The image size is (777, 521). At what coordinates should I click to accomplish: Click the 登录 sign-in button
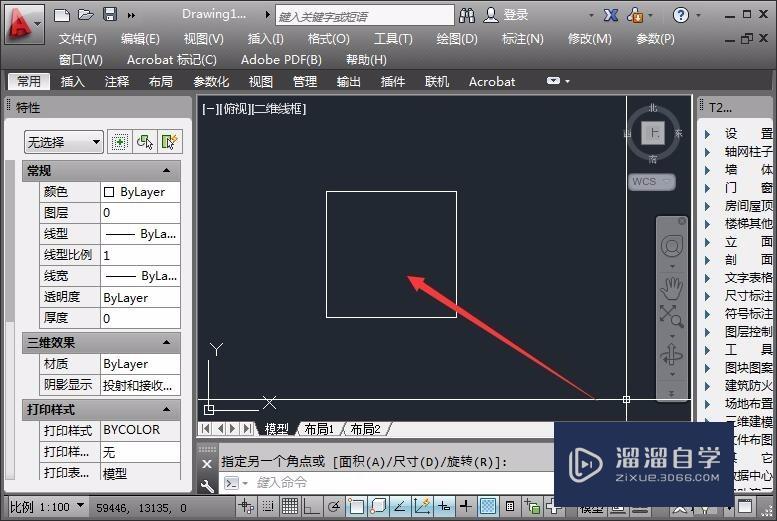click(506, 15)
